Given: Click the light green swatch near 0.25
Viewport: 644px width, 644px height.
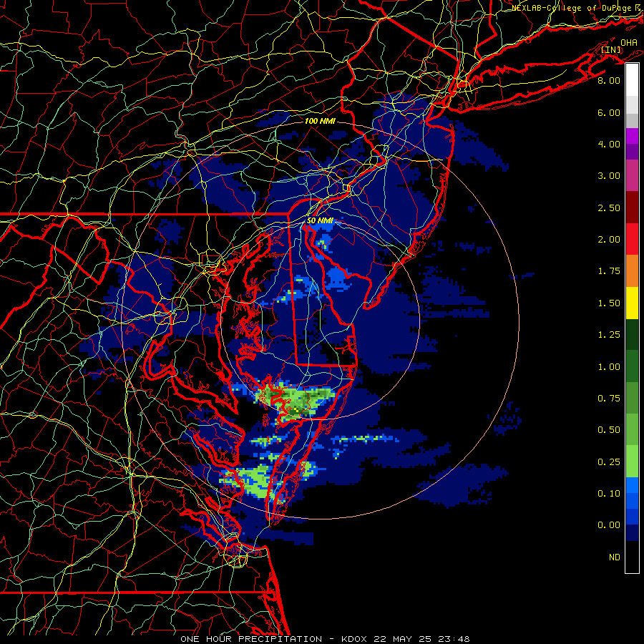Looking at the screenshot, I should [632, 462].
